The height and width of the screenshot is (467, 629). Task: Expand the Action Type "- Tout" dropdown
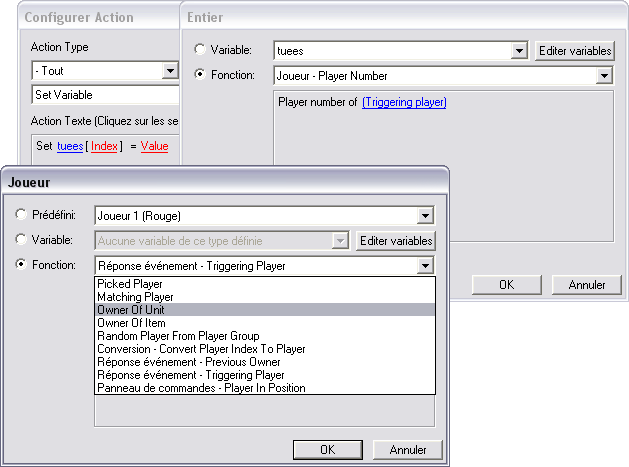pyautogui.click(x=170, y=71)
